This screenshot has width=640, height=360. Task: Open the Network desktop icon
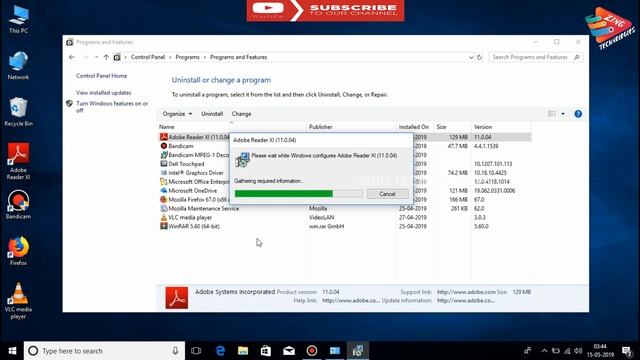[x=18, y=65]
